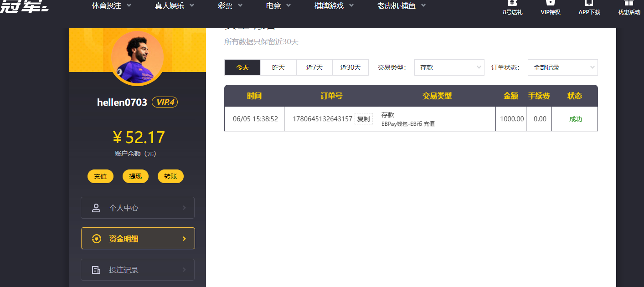Open the 体育投注 menu item
The height and width of the screenshot is (287, 644).
107,6
